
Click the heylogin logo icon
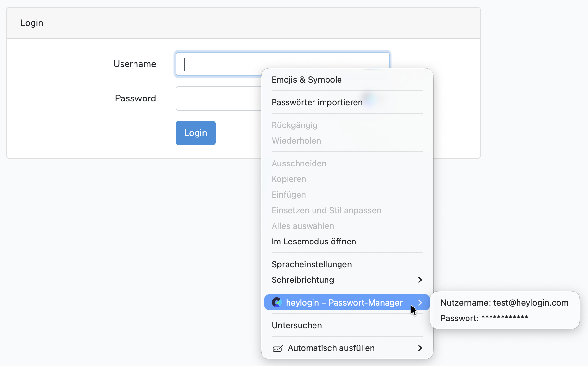click(x=277, y=303)
